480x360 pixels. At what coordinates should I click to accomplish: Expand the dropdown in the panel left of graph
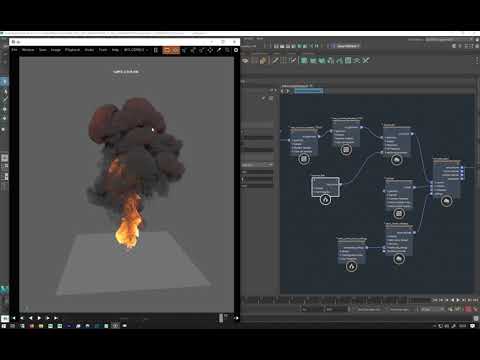257,165
